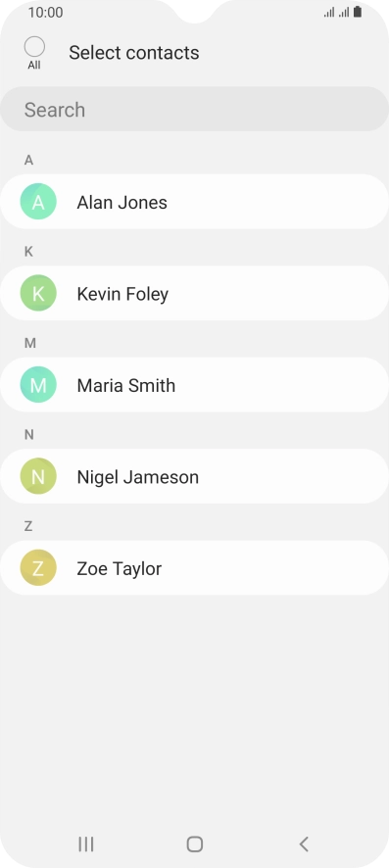The width and height of the screenshot is (389, 868).
Task: Click the Search contacts field
Action: tap(194, 109)
